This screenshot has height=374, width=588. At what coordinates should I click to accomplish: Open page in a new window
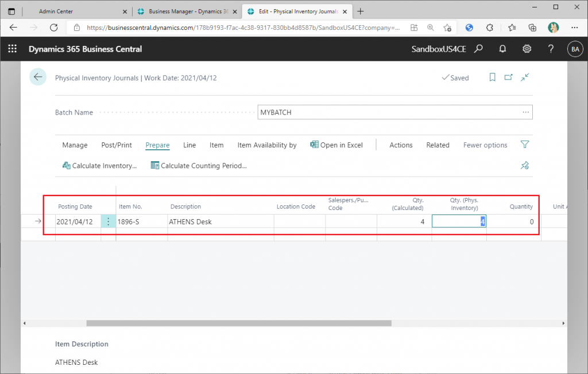pyautogui.click(x=509, y=77)
